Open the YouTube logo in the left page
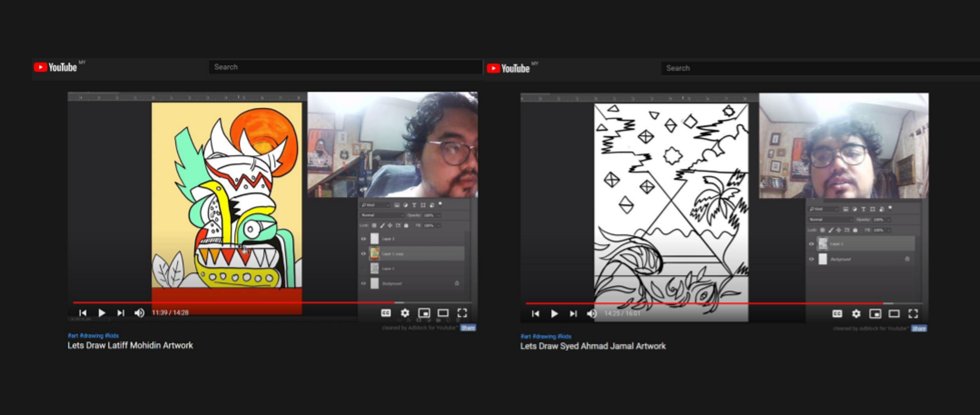 pos(55,67)
